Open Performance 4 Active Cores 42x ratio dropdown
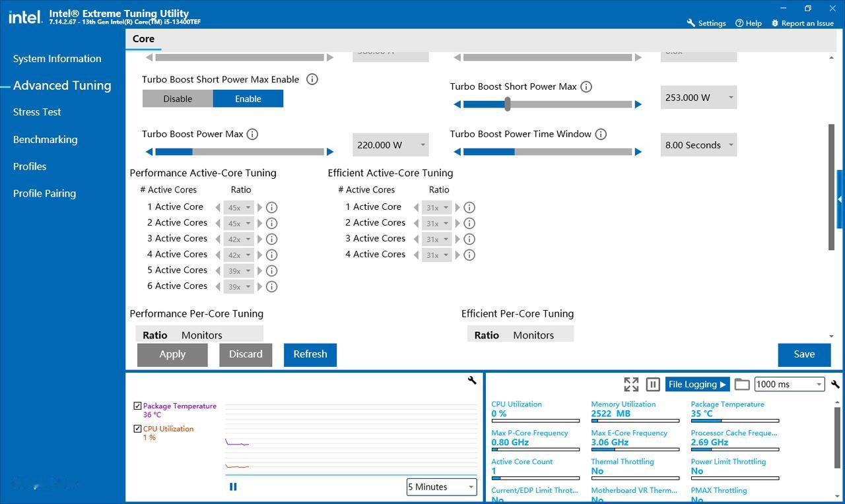The width and height of the screenshot is (845, 504). (239, 255)
